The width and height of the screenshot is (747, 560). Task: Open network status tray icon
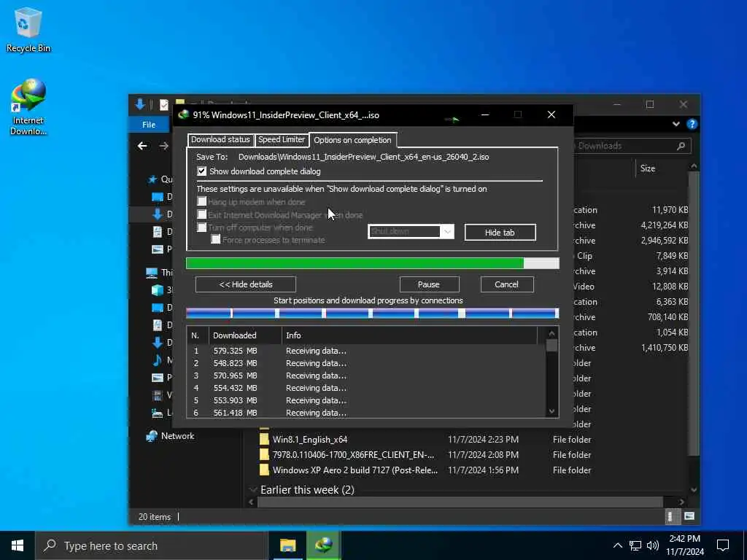tap(635, 545)
